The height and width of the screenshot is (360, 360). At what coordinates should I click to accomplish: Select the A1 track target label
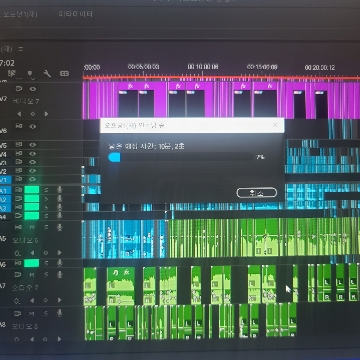pyautogui.click(x=5, y=190)
